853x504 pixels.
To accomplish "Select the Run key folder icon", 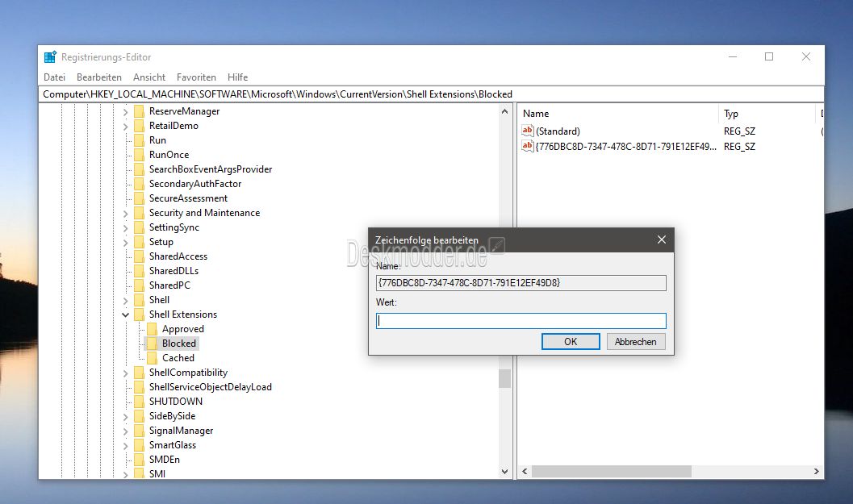I will [140, 140].
